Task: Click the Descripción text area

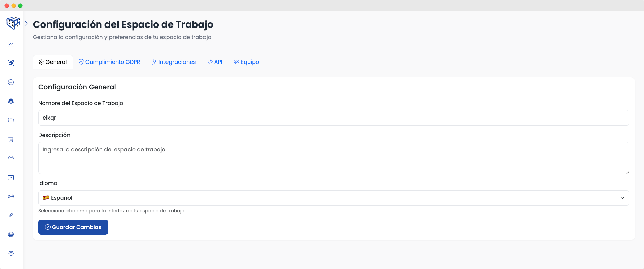Action: coord(333,158)
